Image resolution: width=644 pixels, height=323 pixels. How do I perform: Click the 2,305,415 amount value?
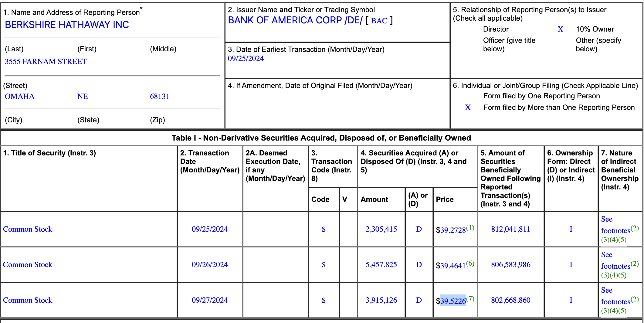381,229
